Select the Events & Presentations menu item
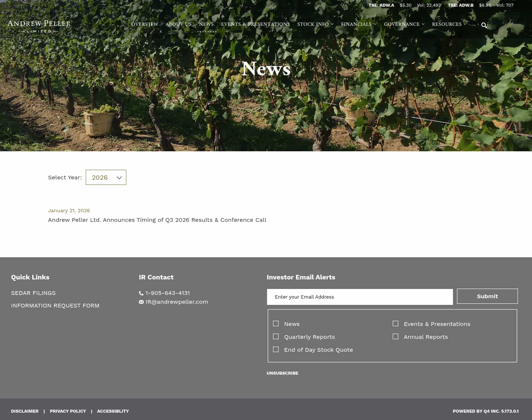 point(255,24)
